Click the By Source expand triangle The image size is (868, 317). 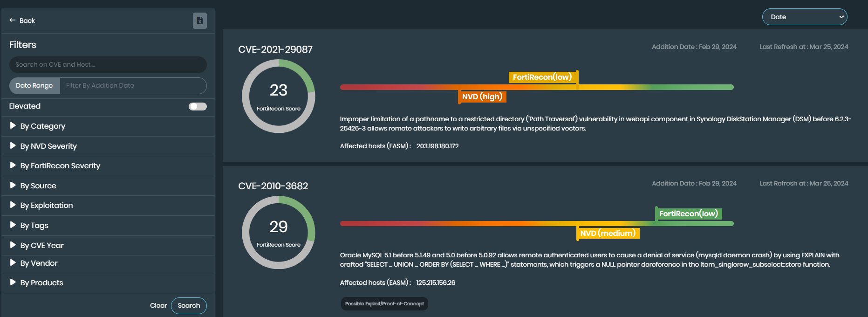pos(13,186)
